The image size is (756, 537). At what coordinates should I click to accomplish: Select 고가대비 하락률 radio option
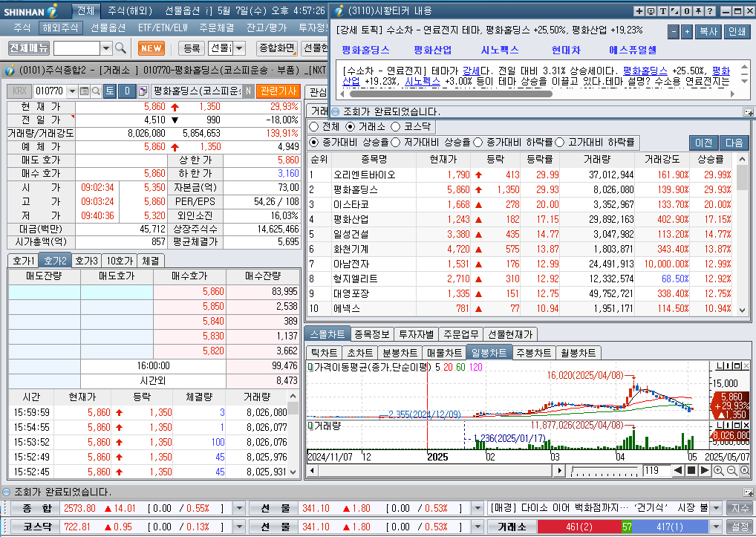pyautogui.click(x=560, y=142)
